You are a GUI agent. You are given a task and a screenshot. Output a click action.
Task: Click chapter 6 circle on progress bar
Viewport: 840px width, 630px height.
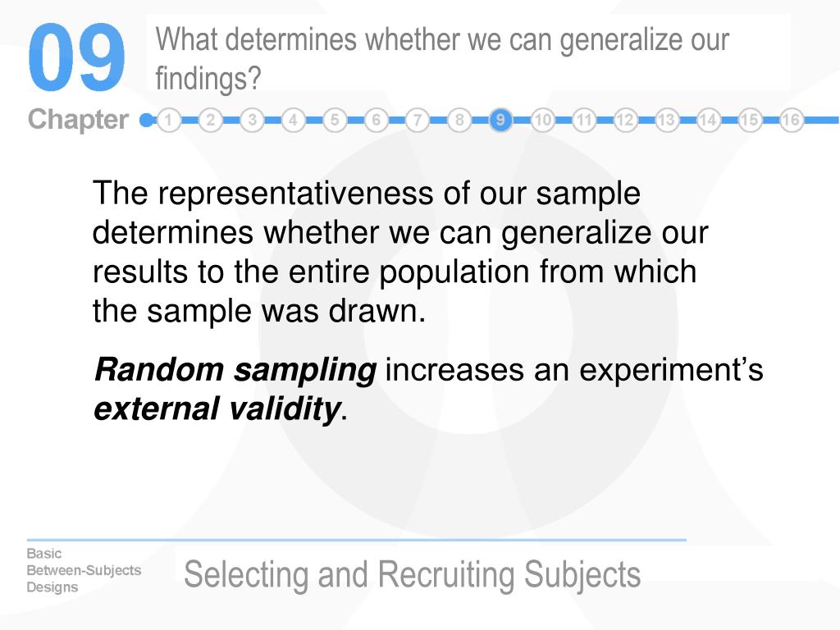click(x=376, y=120)
